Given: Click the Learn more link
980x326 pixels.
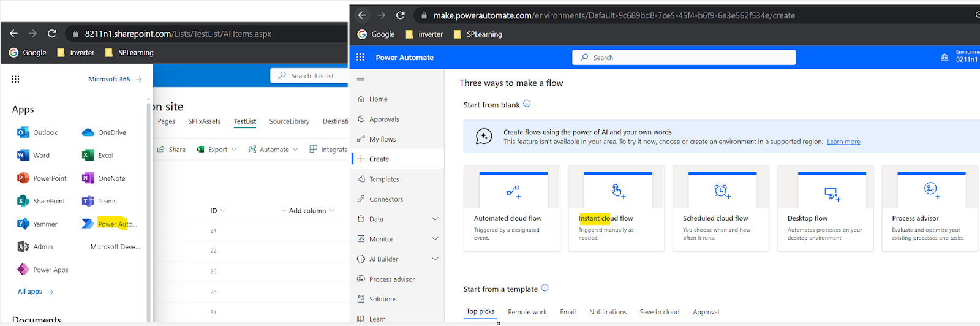Looking at the screenshot, I should click(843, 142).
